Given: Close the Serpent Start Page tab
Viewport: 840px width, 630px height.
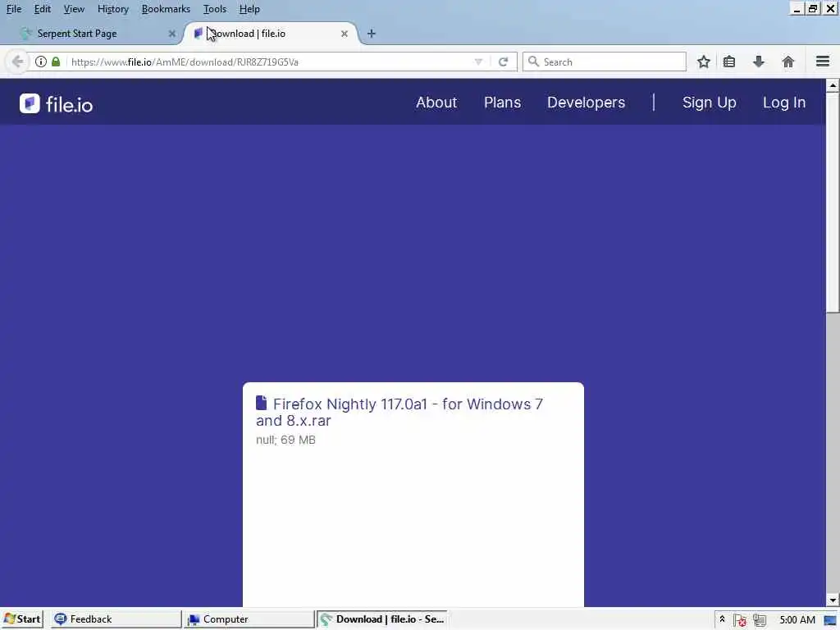Looking at the screenshot, I should pyautogui.click(x=172, y=33).
